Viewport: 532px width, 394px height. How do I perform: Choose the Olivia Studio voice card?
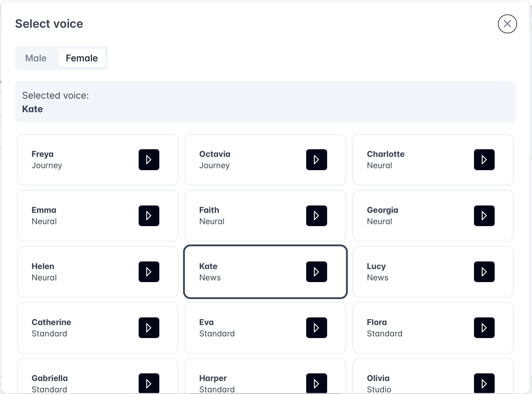click(x=433, y=376)
